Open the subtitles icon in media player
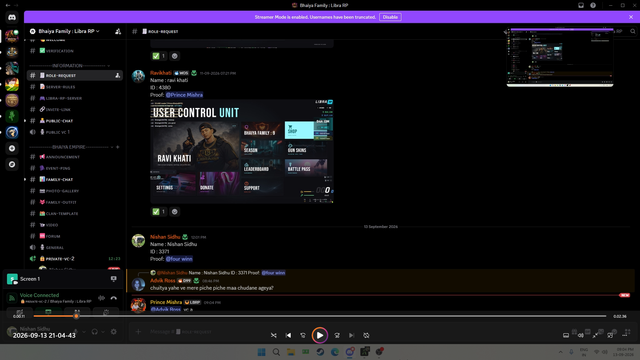Image resolution: width=640 pixels, height=360 pixels. tap(566, 335)
